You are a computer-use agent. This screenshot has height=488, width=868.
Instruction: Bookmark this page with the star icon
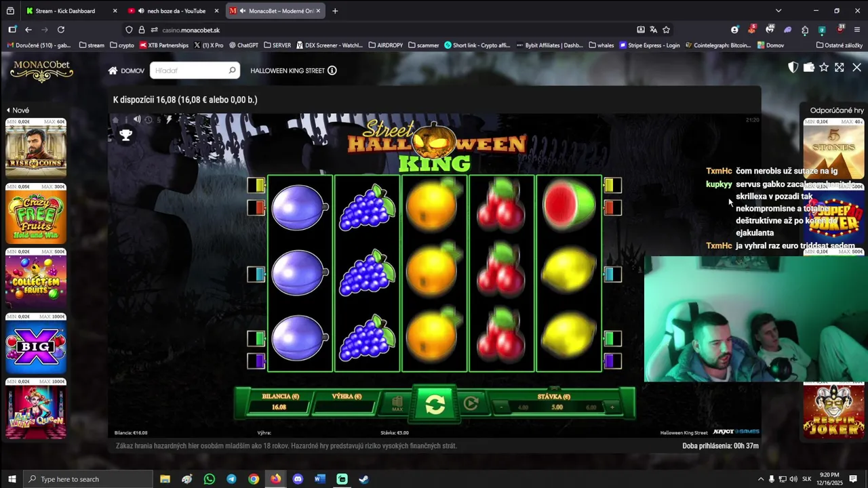click(x=666, y=30)
